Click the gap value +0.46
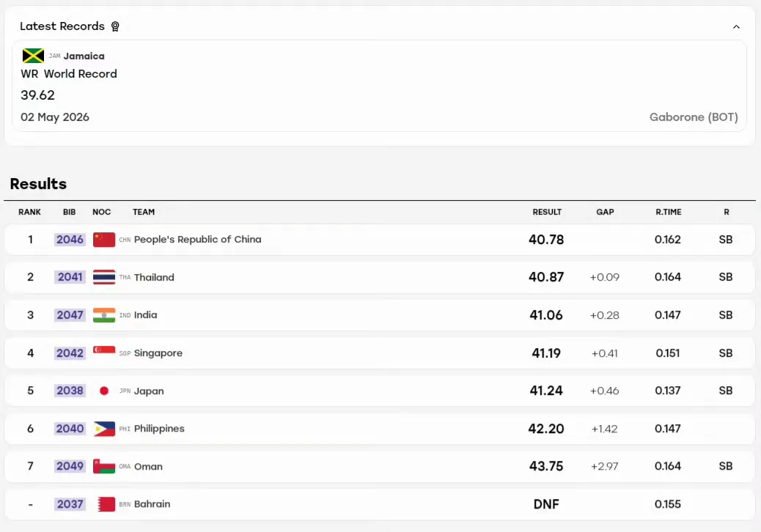The height and width of the screenshot is (532, 761). pos(605,391)
